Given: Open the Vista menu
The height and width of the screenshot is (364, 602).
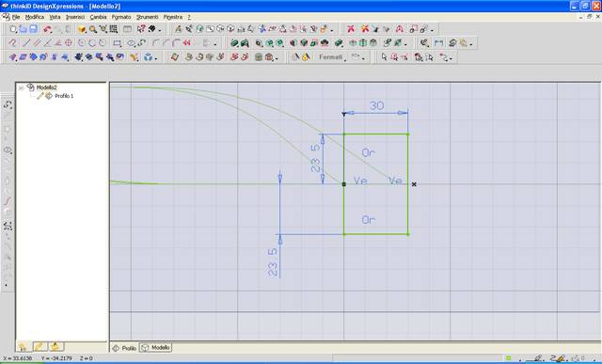Looking at the screenshot, I should (55, 17).
